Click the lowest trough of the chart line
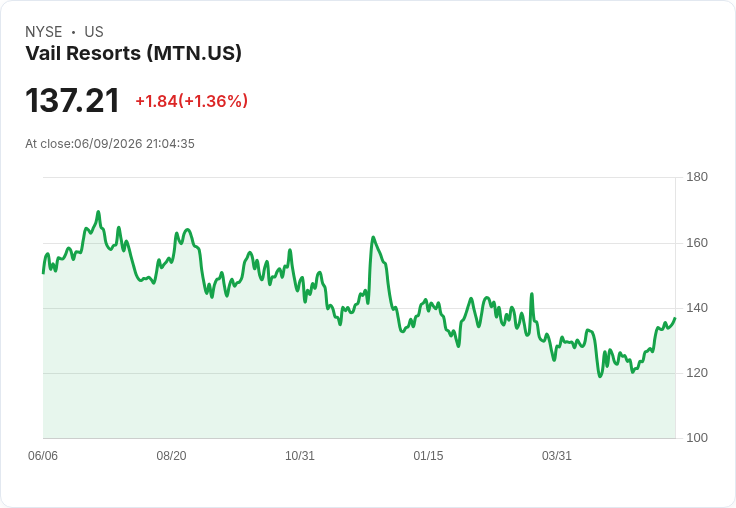This screenshot has height=508, width=736. point(600,376)
